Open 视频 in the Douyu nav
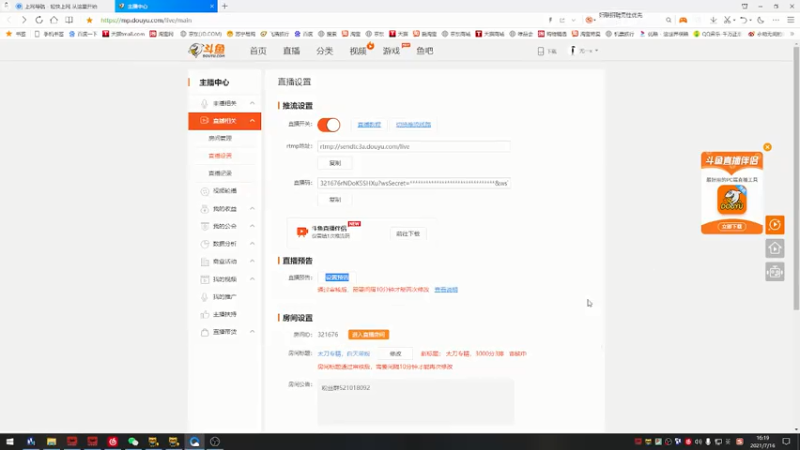Viewport: 800px width, 450px height. click(x=358, y=51)
